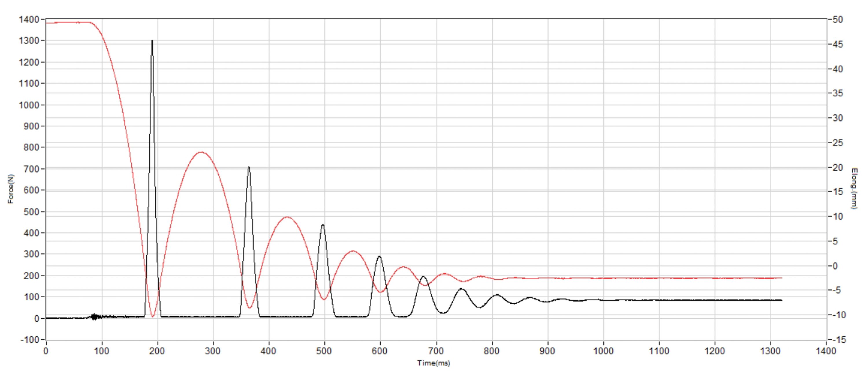Screen dimensions: 868x376
Task: Click the third black force peak near 440 N
Action: (x=323, y=225)
